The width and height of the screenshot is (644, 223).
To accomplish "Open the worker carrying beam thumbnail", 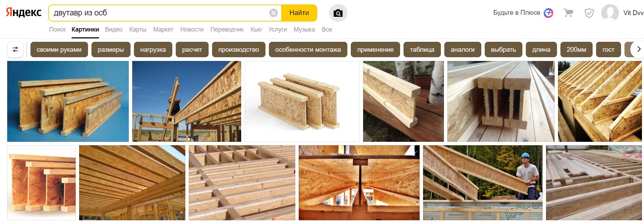I will pyautogui.click(x=483, y=183).
